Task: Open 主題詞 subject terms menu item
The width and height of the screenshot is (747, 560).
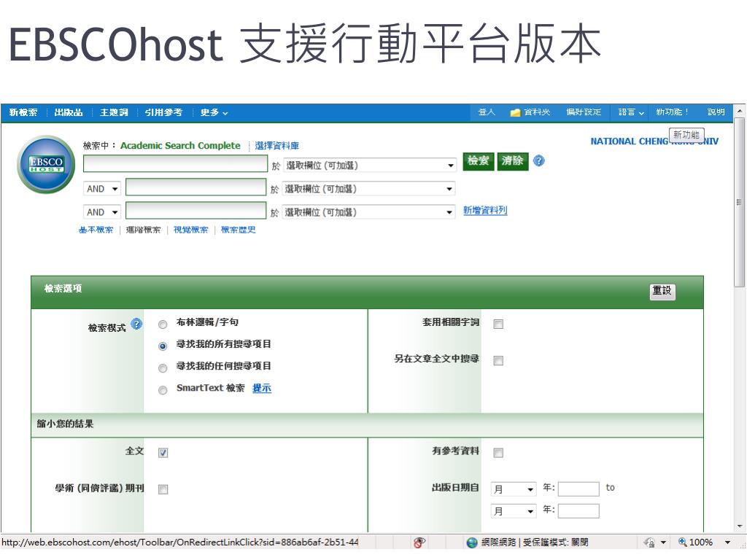Action: coord(114,112)
